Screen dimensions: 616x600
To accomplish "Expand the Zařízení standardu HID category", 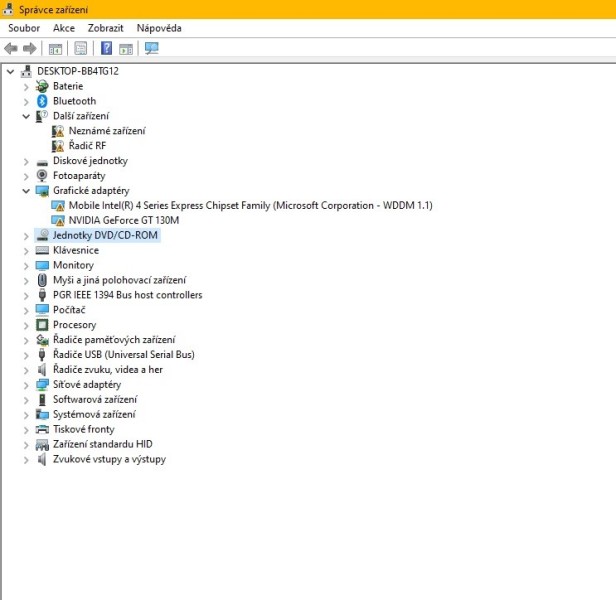I will click(x=26, y=445).
